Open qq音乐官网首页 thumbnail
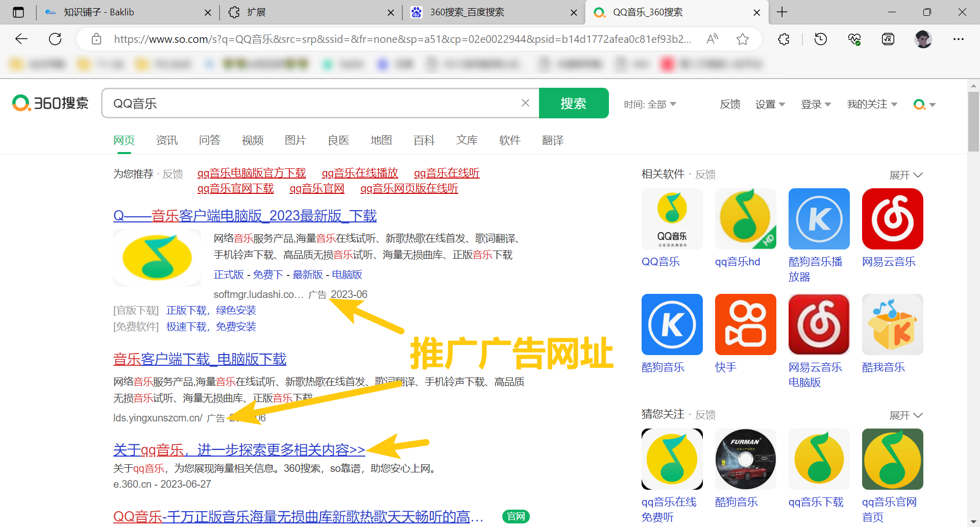Image resolution: width=980 pixels, height=527 pixels. click(893, 459)
